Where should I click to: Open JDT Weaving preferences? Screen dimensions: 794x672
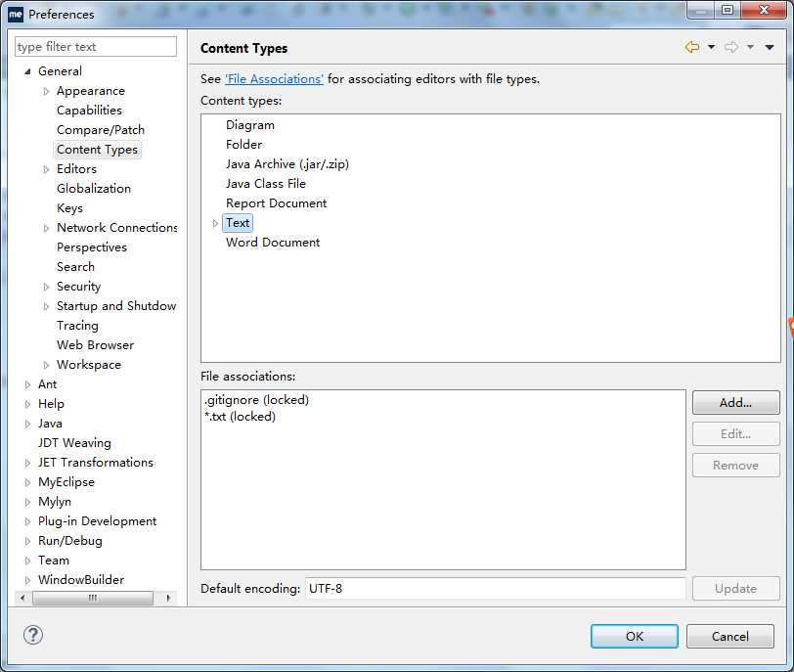click(74, 443)
